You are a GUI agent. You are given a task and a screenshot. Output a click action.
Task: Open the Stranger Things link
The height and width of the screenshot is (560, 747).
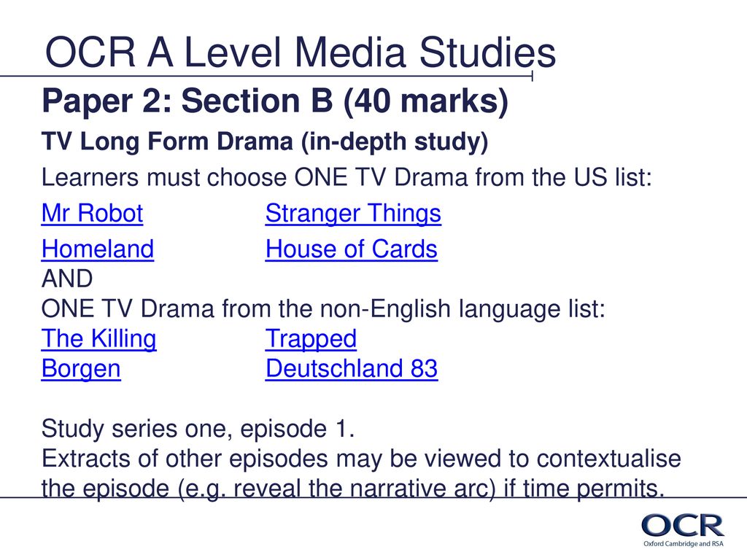(353, 213)
